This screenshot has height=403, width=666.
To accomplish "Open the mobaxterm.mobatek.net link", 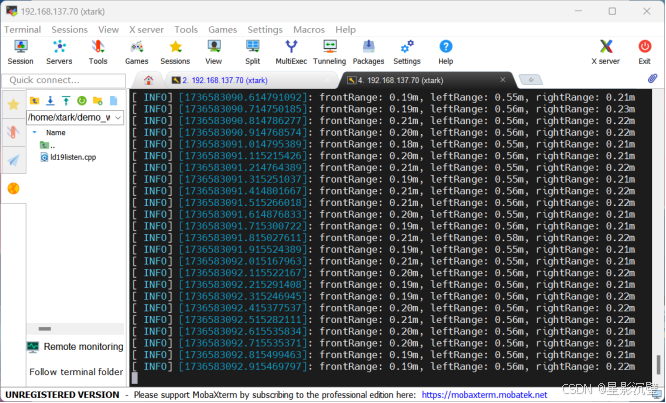I will click(x=484, y=395).
